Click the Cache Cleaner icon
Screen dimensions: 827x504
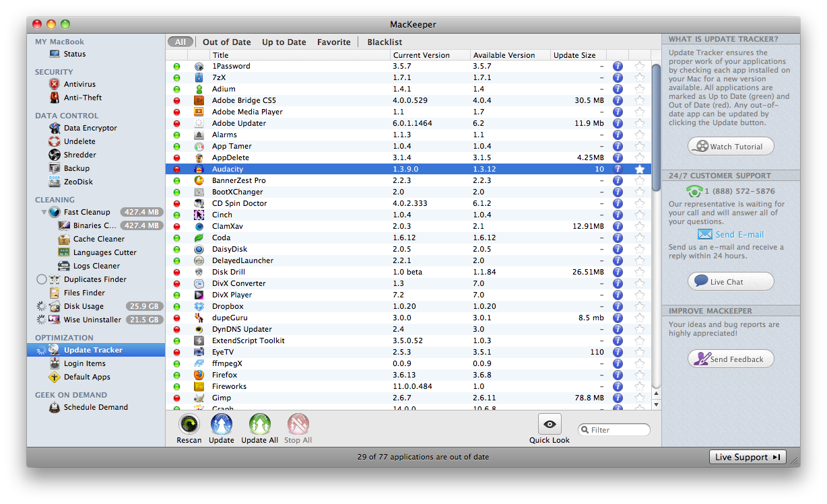tap(64, 239)
